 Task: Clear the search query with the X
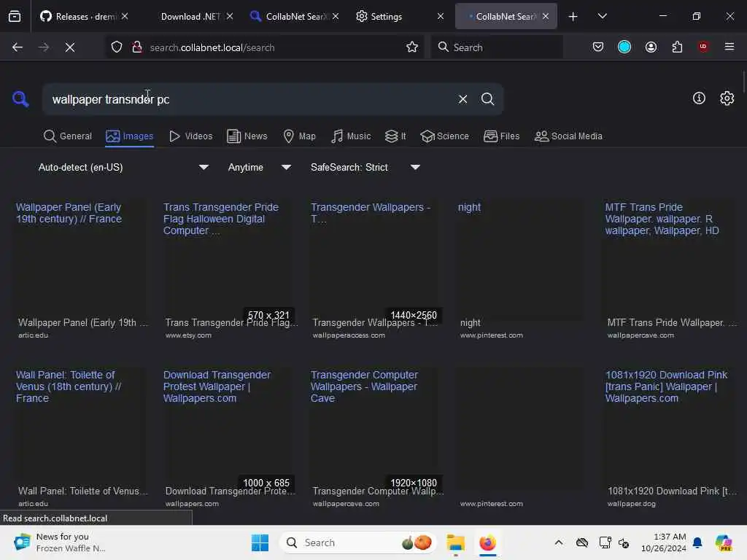point(462,99)
